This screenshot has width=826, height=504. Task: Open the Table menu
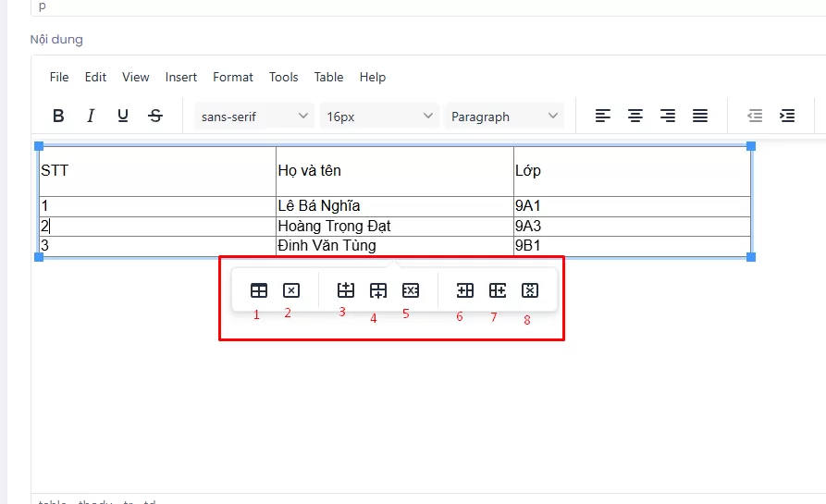(328, 77)
